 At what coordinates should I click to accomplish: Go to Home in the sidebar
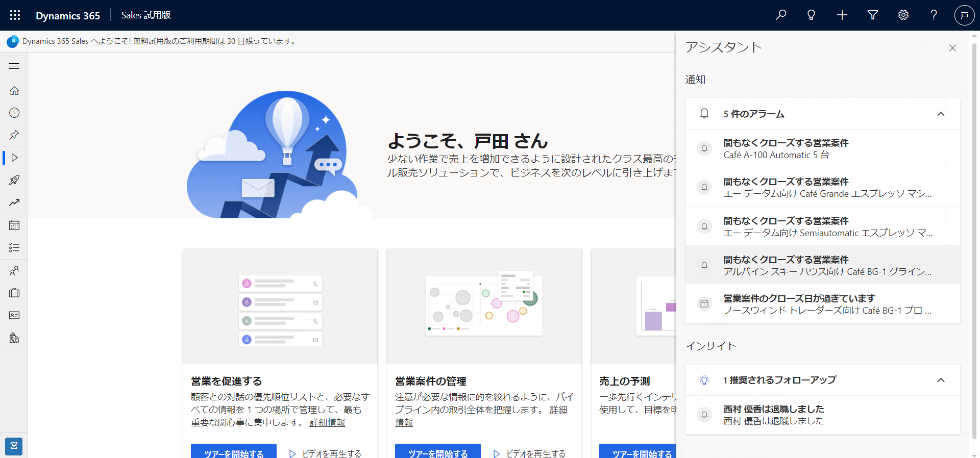point(14,90)
